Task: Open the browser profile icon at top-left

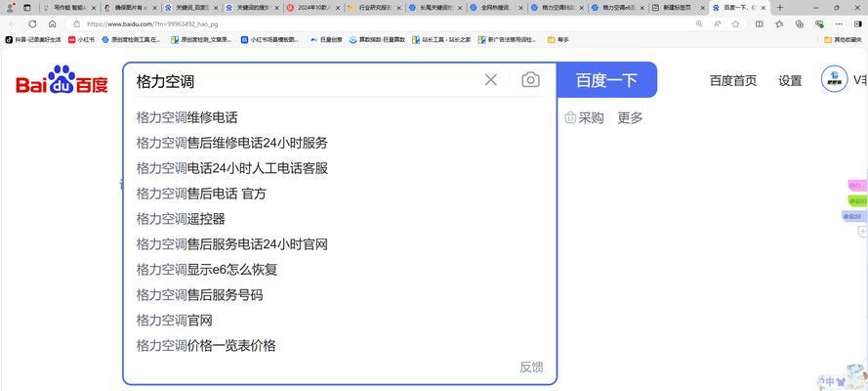Action: pos(10,8)
